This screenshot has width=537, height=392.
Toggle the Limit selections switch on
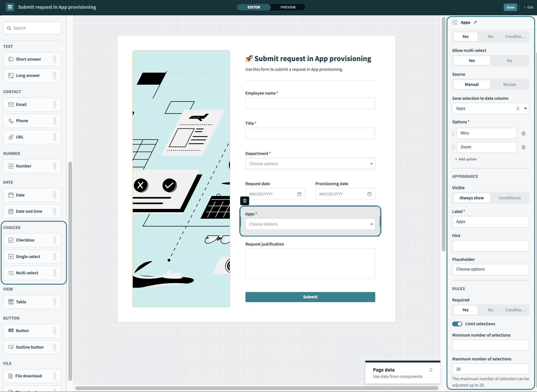pos(457,324)
